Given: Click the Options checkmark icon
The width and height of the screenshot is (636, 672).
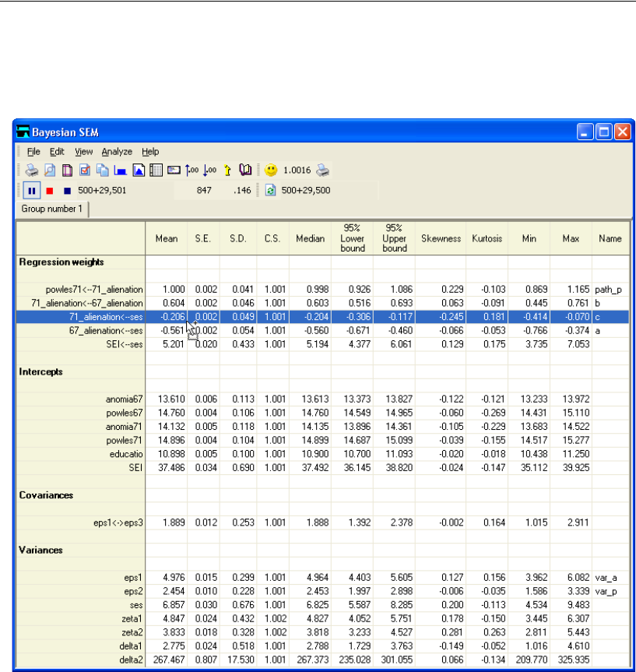Looking at the screenshot, I should pos(85,170).
